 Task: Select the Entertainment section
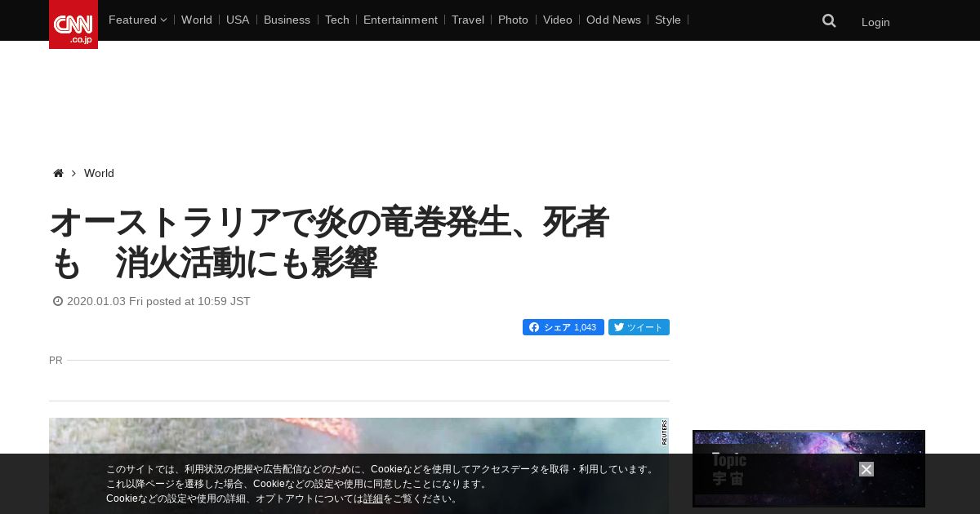[400, 20]
